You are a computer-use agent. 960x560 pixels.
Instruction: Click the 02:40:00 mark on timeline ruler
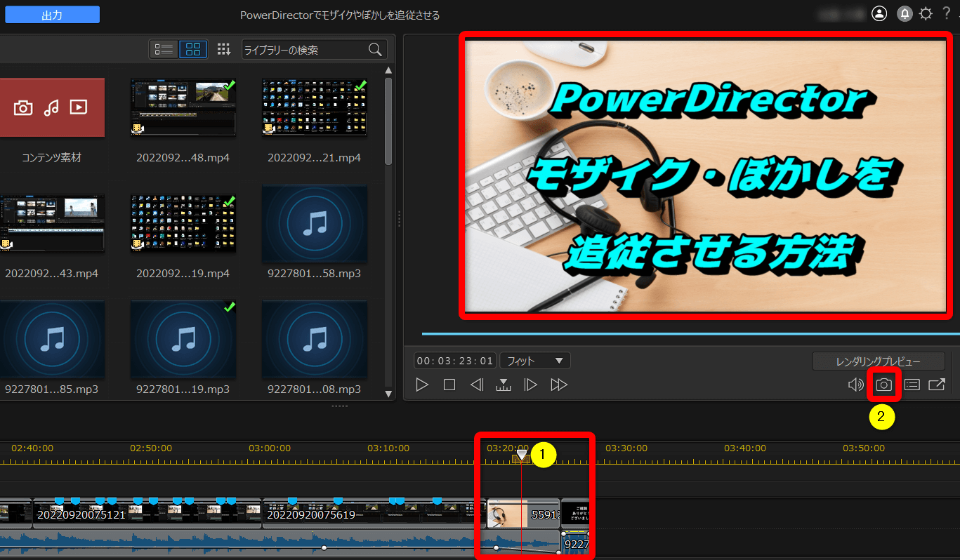32,448
